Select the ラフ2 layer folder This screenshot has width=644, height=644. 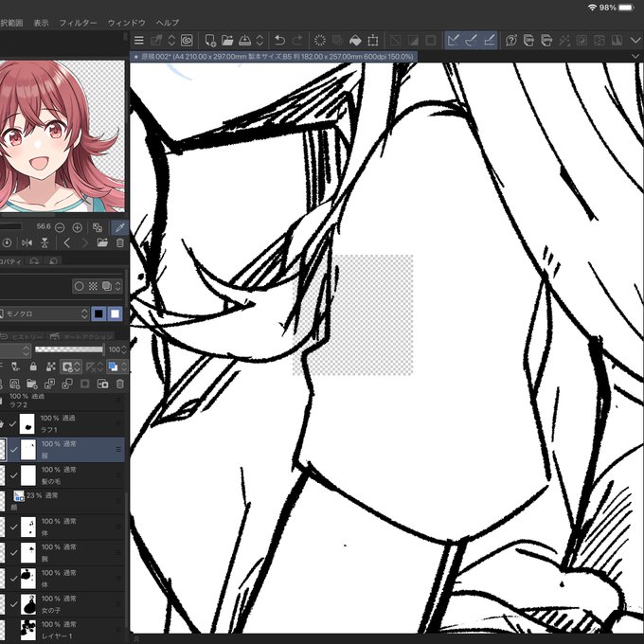pos(62,401)
